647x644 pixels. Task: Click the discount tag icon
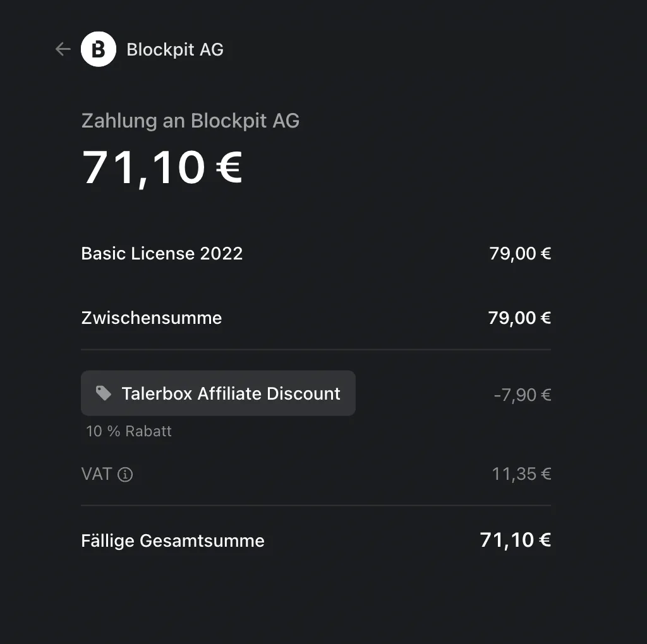click(x=103, y=393)
